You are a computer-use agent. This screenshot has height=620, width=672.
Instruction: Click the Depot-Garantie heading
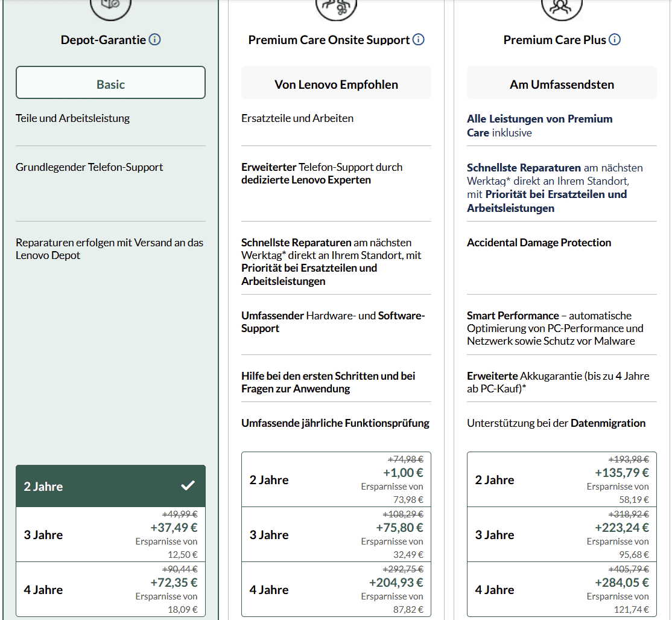[x=103, y=40]
